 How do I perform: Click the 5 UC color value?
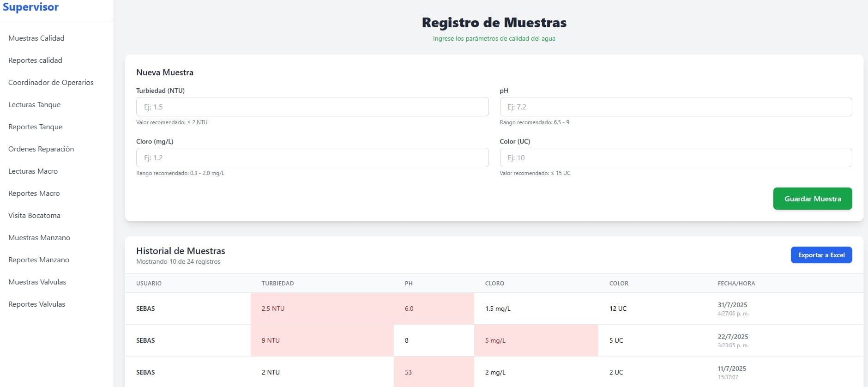[616, 340]
